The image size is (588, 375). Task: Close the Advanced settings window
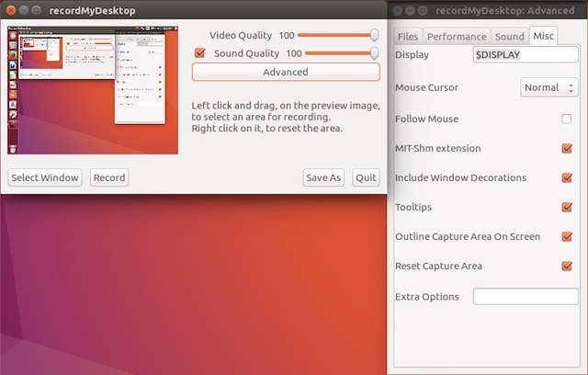(399, 9)
